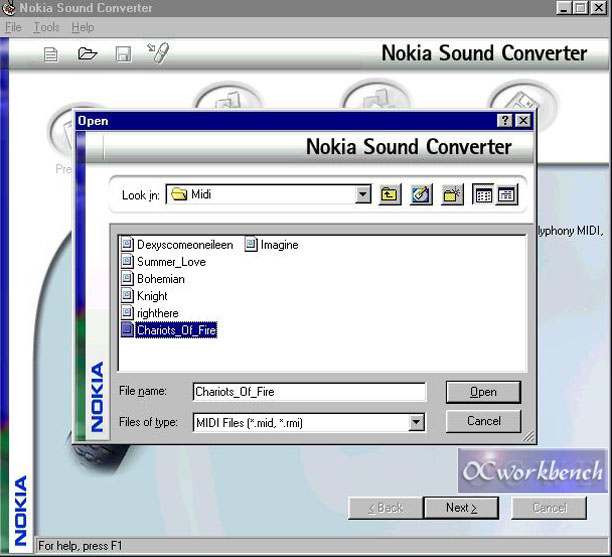
Task: Click the Chariots_Of_Fire file icon
Action: click(x=127, y=329)
